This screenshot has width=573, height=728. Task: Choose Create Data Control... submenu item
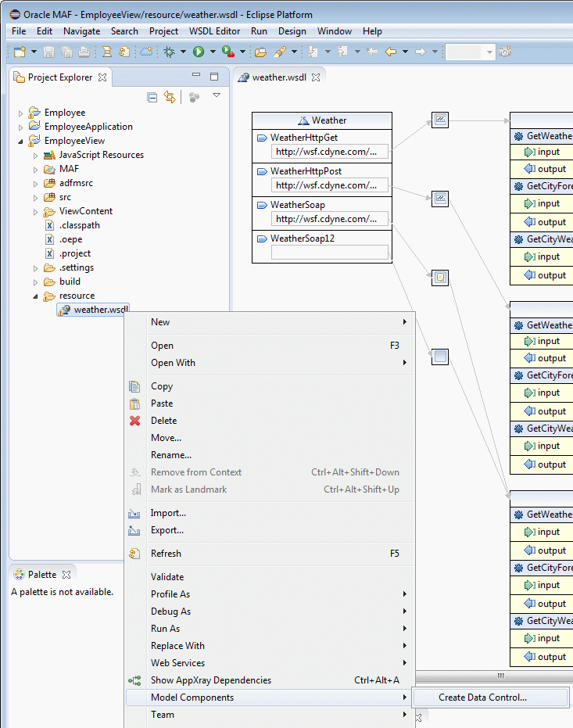point(491,698)
